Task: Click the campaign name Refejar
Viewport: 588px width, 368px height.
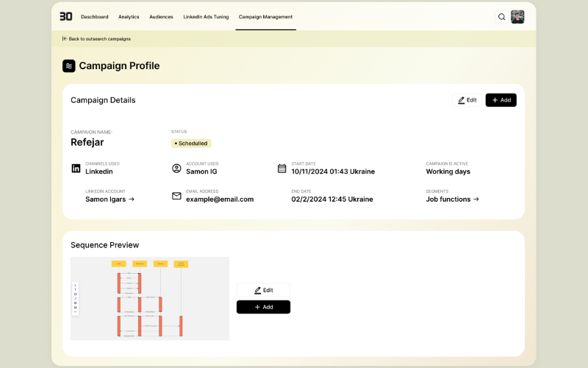Action: tap(87, 142)
